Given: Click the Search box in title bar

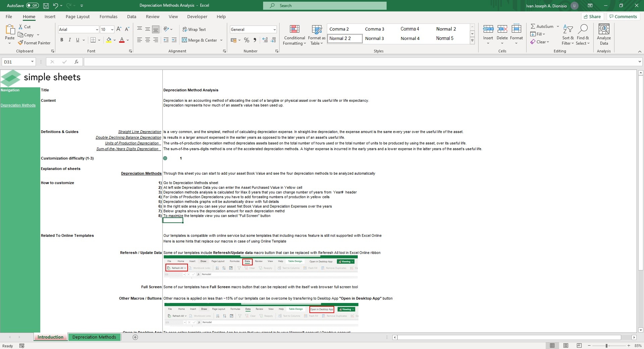Looking at the screenshot, I should [325, 6].
